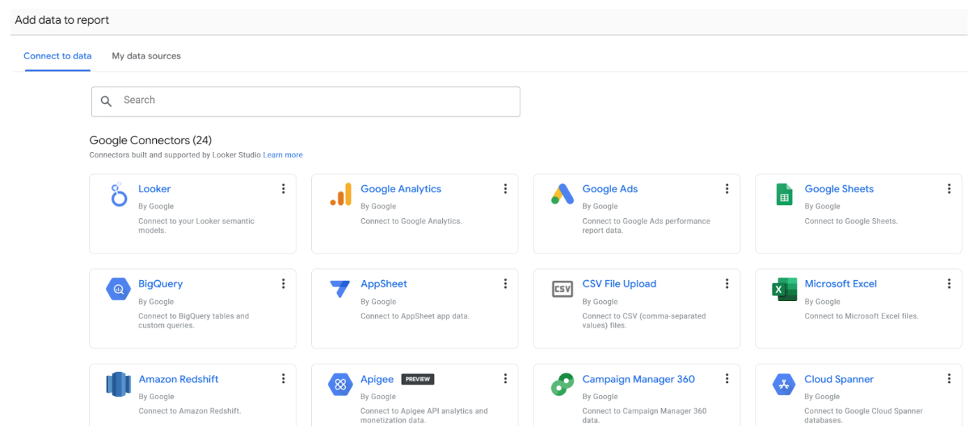Switch to Connect to data tab
Image resolution: width=980 pixels, height=448 pixels.
click(57, 56)
